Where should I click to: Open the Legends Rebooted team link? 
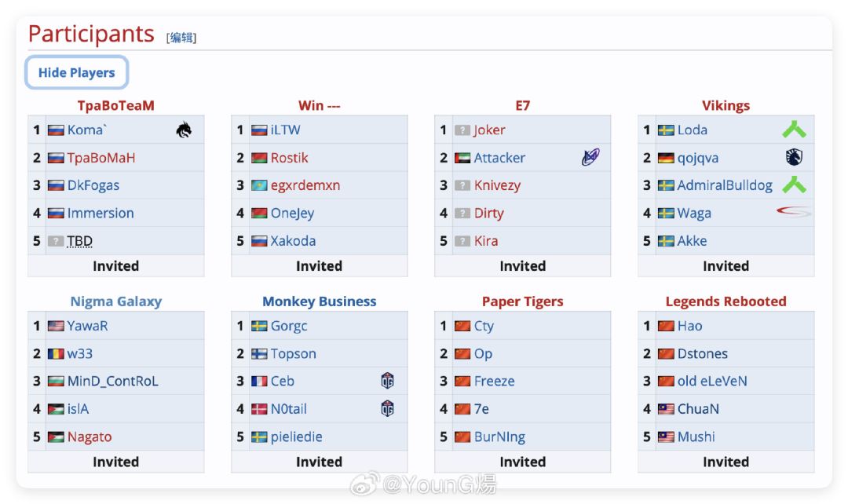point(726,301)
